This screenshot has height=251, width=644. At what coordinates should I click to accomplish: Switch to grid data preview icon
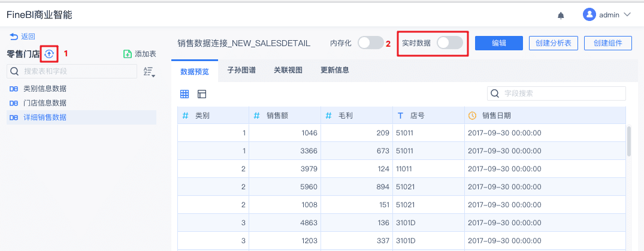point(185,94)
